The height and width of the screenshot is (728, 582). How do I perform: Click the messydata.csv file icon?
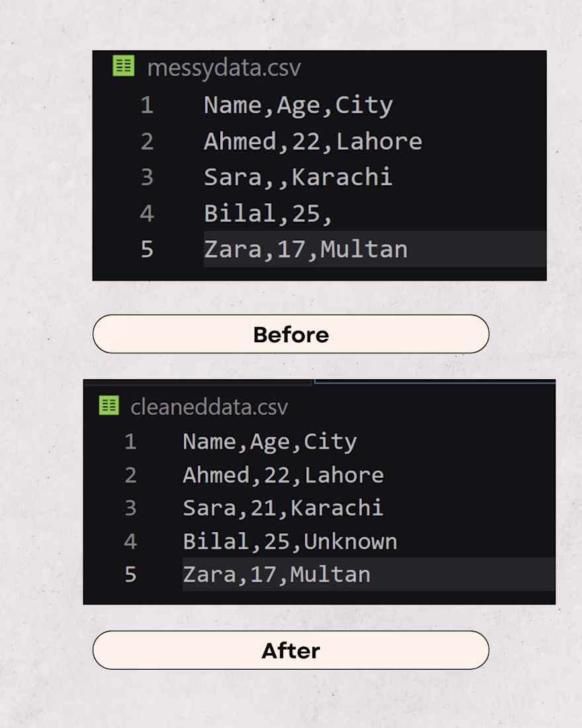pos(124,66)
